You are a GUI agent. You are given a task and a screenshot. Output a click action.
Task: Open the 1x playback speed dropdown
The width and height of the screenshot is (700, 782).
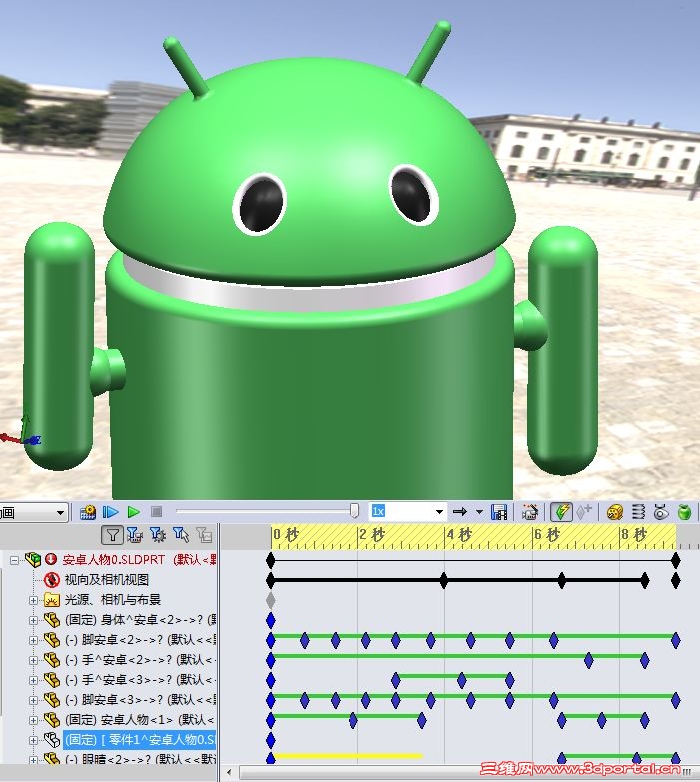tap(439, 512)
